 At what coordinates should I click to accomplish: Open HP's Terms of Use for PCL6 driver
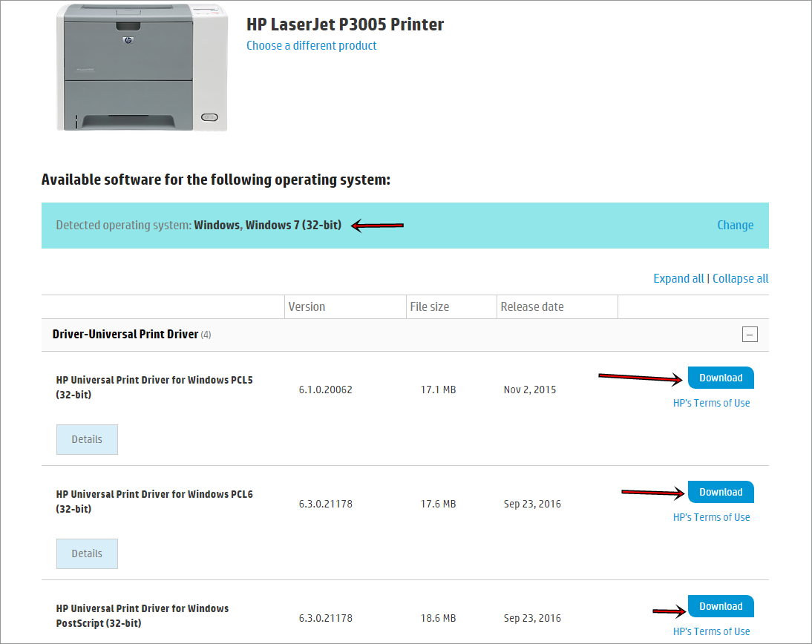pyautogui.click(x=711, y=517)
